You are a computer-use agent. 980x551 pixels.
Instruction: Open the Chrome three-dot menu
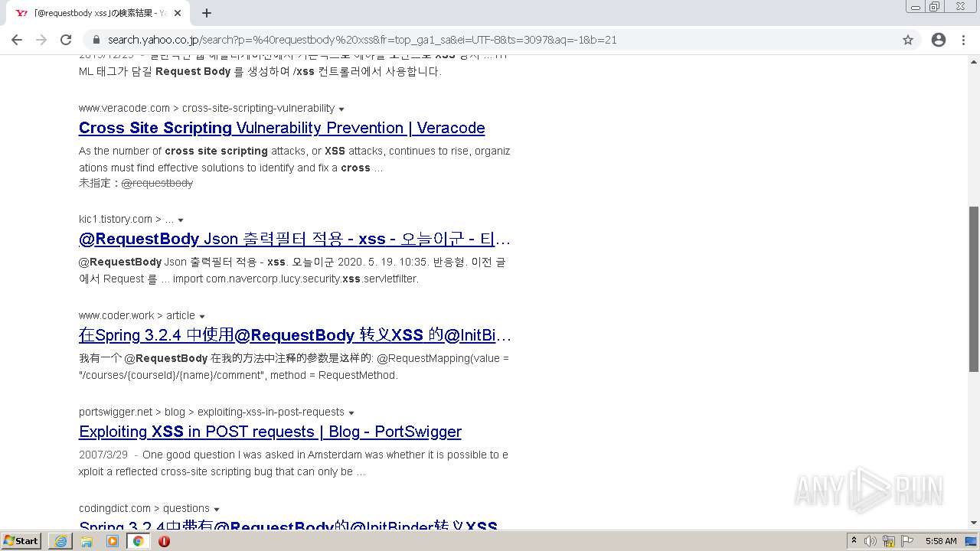[x=963, y=40]
